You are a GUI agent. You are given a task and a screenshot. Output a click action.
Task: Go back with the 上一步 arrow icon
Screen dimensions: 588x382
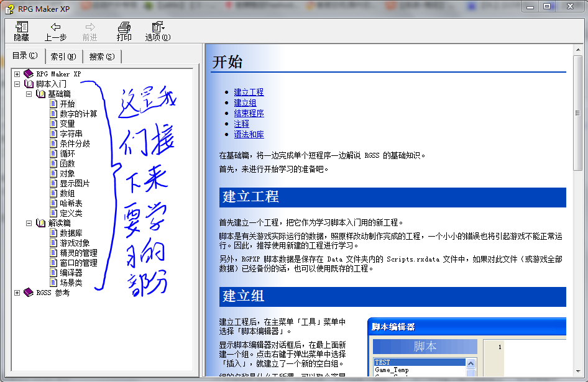coord(55,27)
